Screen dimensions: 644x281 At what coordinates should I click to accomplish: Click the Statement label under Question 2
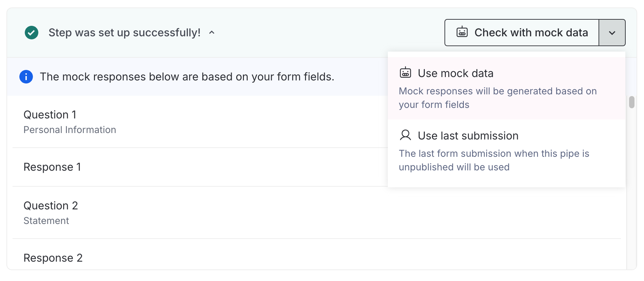click(46, 221)
